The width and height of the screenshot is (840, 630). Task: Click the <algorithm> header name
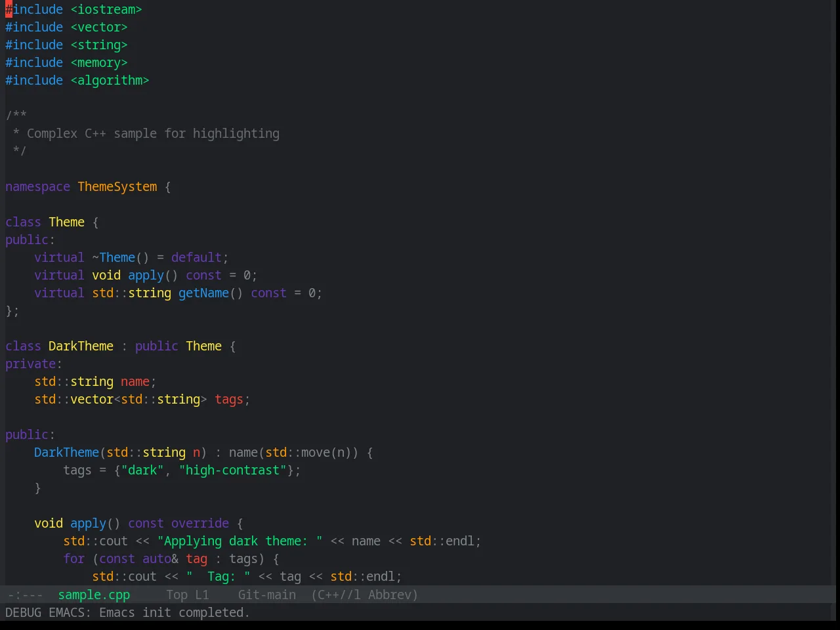[x=110, y=80]
